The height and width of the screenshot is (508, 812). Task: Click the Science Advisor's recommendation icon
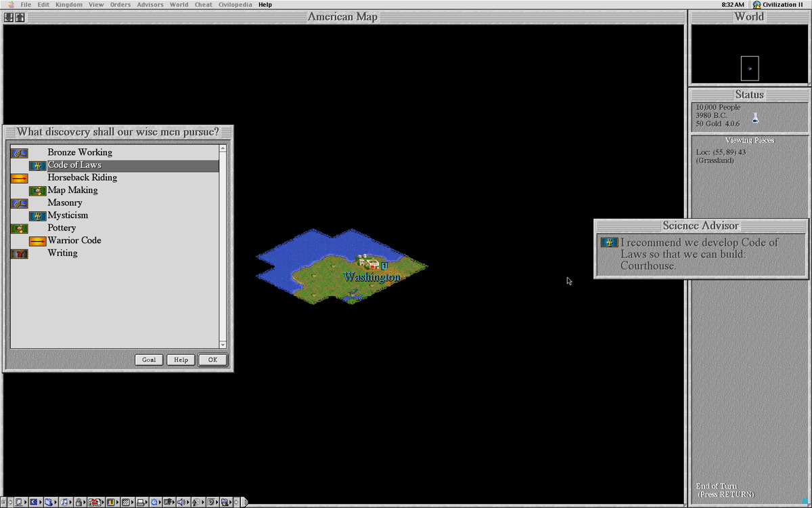coord(609,242)
